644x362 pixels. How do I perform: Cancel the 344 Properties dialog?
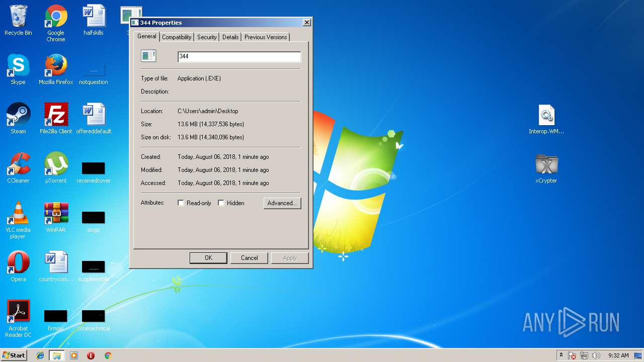(x=249, y=258)
